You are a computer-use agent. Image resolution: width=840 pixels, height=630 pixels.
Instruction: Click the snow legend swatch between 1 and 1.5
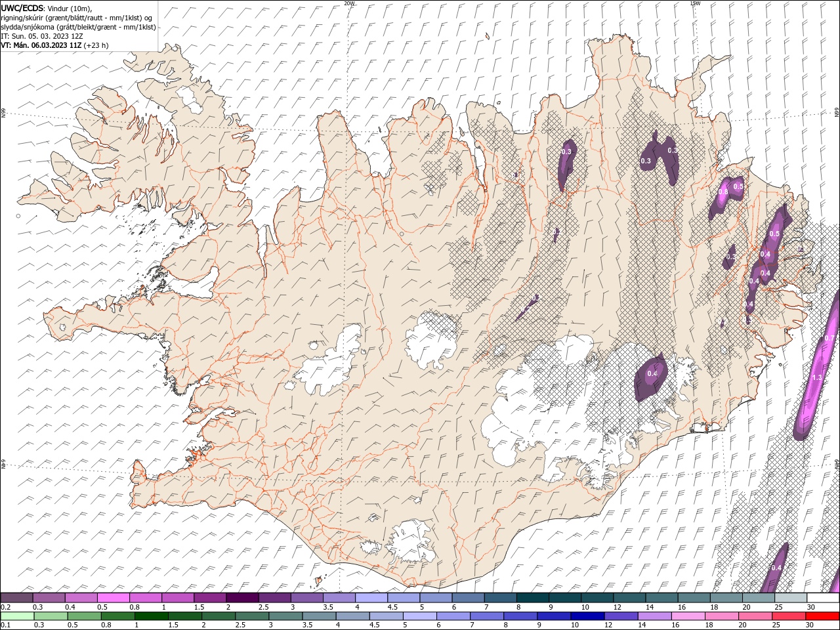click(x=178, y=598)
